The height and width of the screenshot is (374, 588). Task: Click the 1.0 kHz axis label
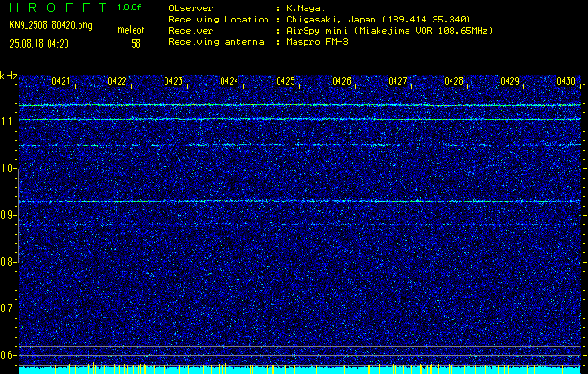(7, 169)
